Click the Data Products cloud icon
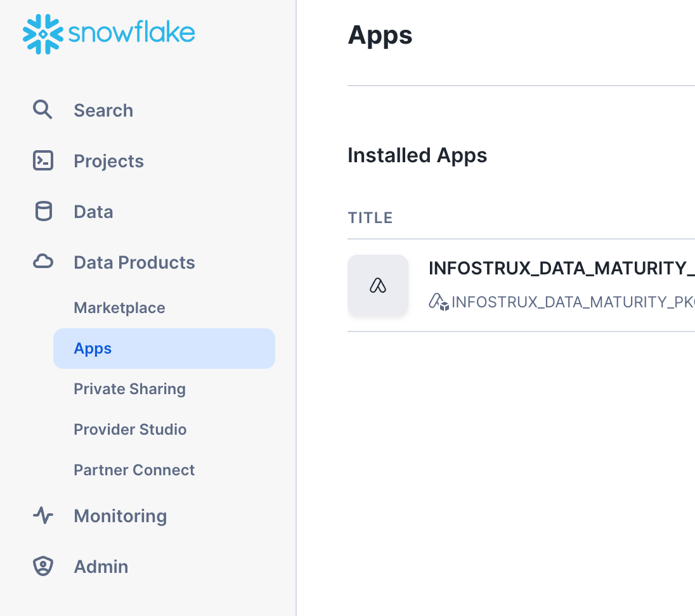Viewport: 695px width, 616px height. point(42,262)
